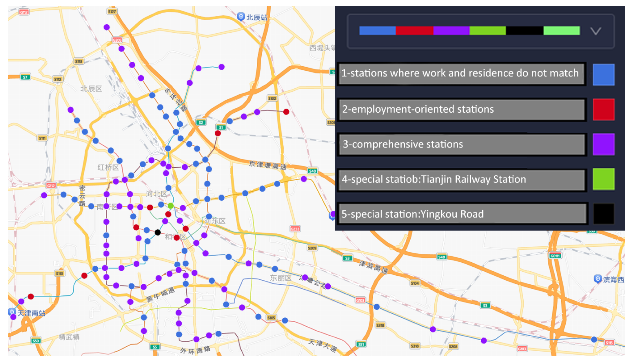Screen dimensions: 632x364
Task: Toggle the green Tianjin Railway Station color square
Action: coord(603,179)
